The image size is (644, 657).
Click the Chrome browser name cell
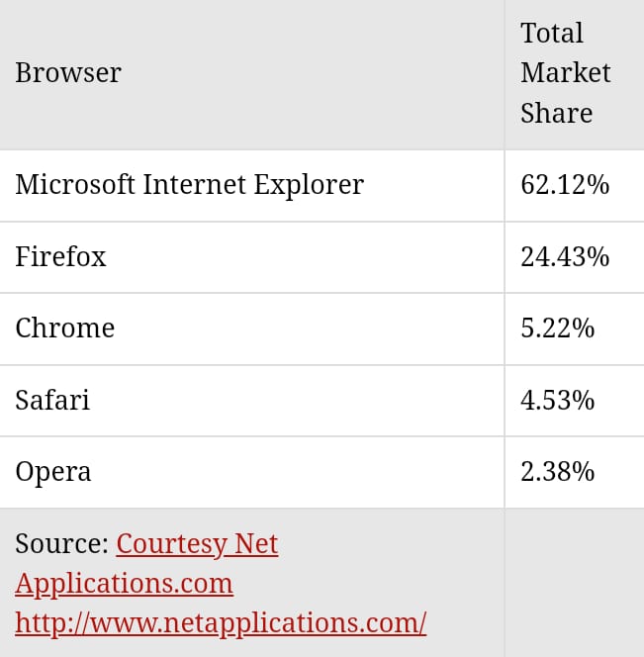[x=64, y=328]
